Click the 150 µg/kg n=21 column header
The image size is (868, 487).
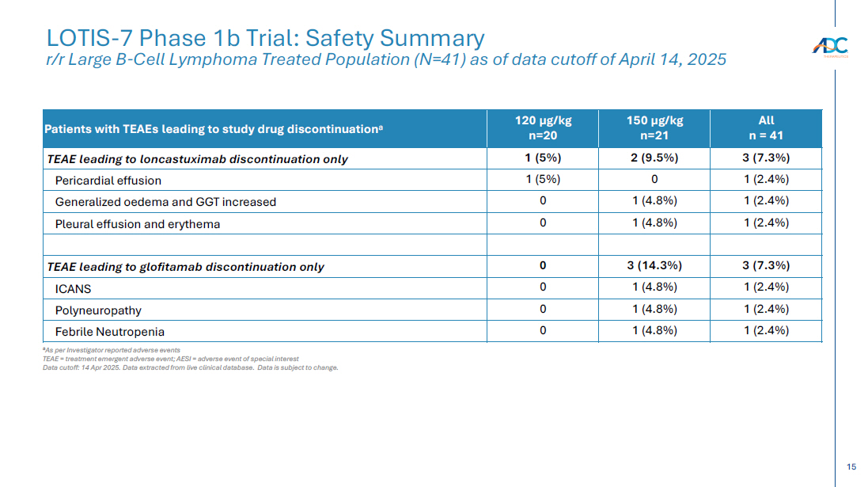pos(654,128)
